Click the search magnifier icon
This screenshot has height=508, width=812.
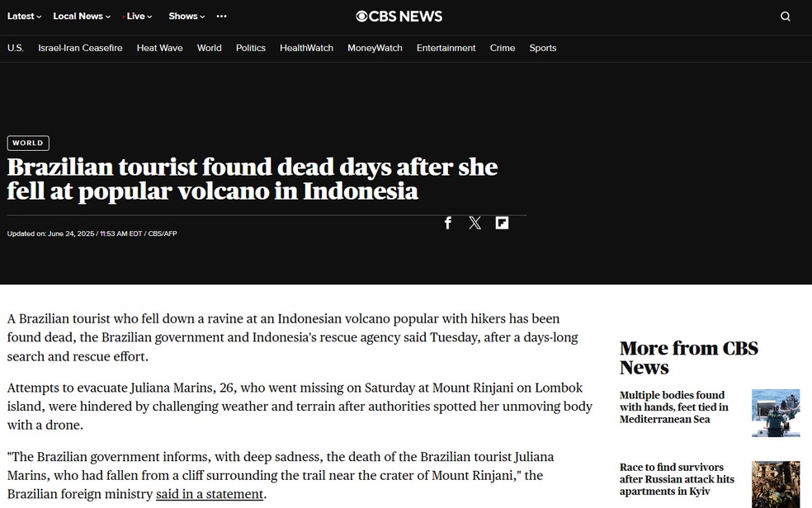(785, 16)
